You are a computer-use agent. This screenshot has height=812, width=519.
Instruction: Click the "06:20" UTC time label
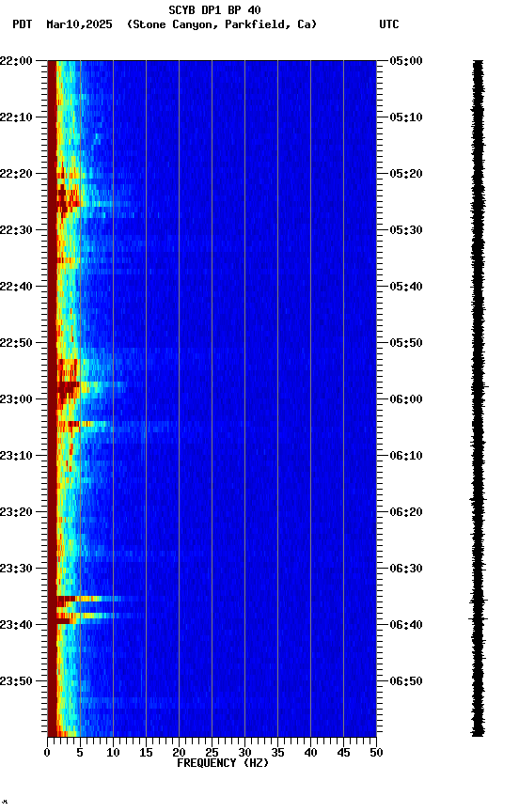406,513
